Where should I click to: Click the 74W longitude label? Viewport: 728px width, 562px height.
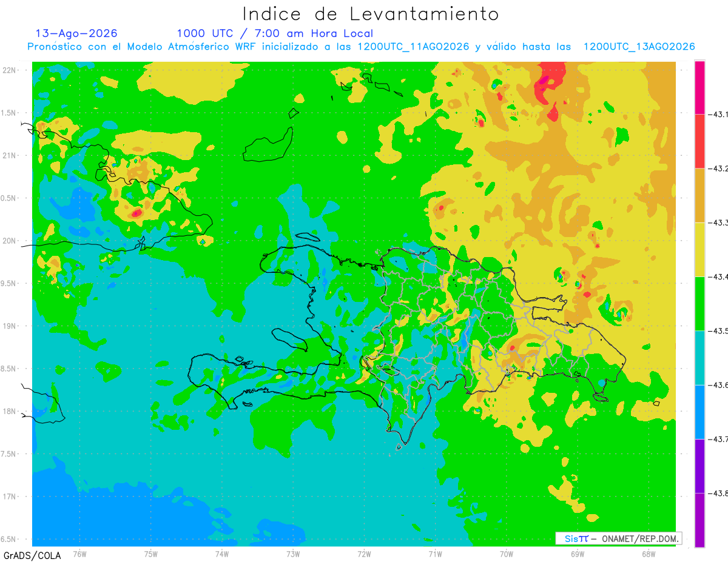221,554
